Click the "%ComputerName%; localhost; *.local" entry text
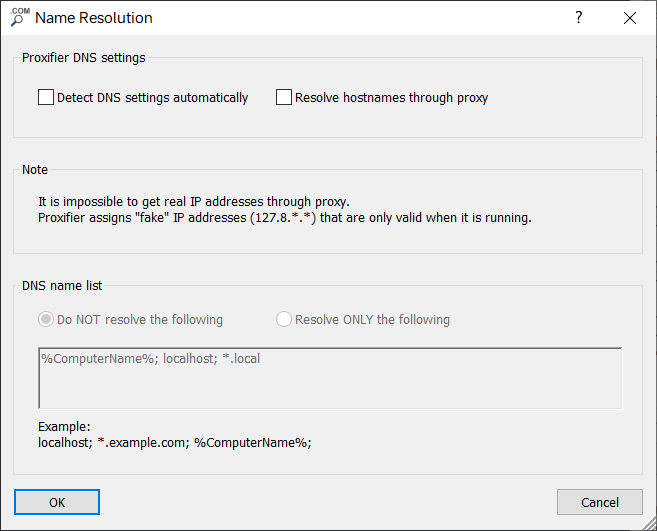Screen dimensions: 657x531 150,358
